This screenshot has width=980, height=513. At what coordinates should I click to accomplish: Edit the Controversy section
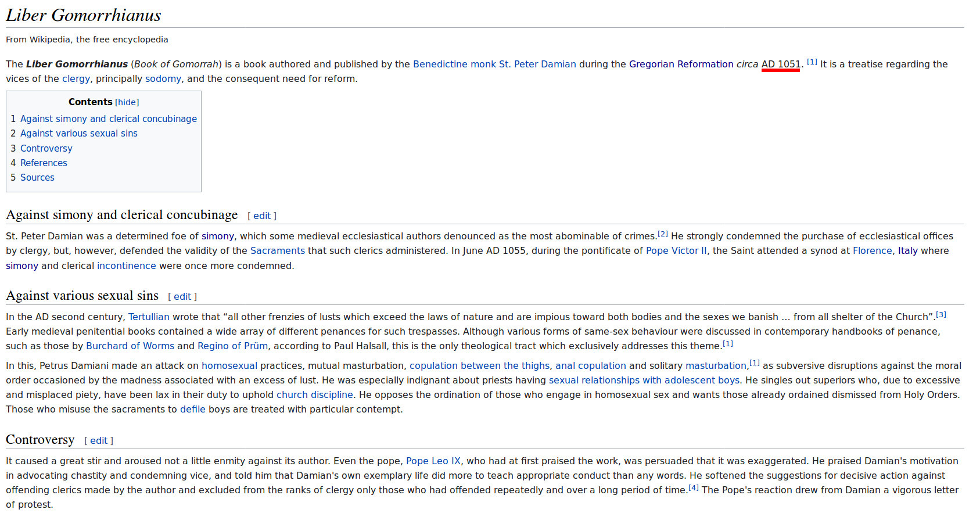[99, 440]
